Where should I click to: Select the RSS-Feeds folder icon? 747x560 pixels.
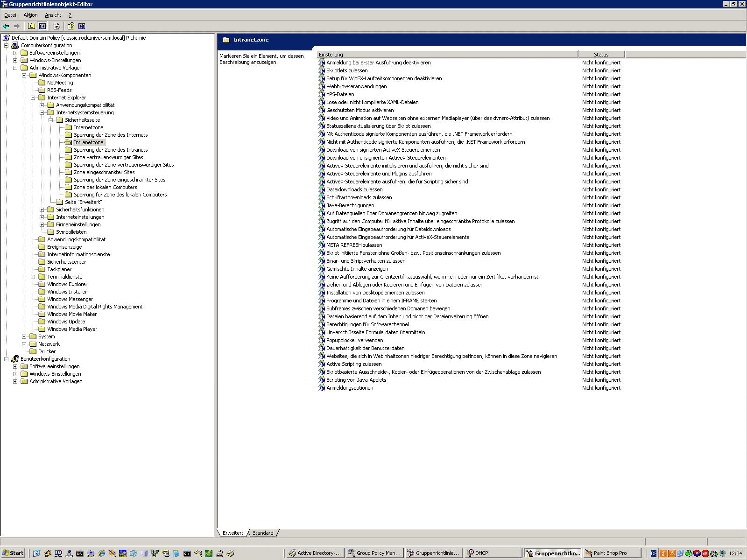42,90
